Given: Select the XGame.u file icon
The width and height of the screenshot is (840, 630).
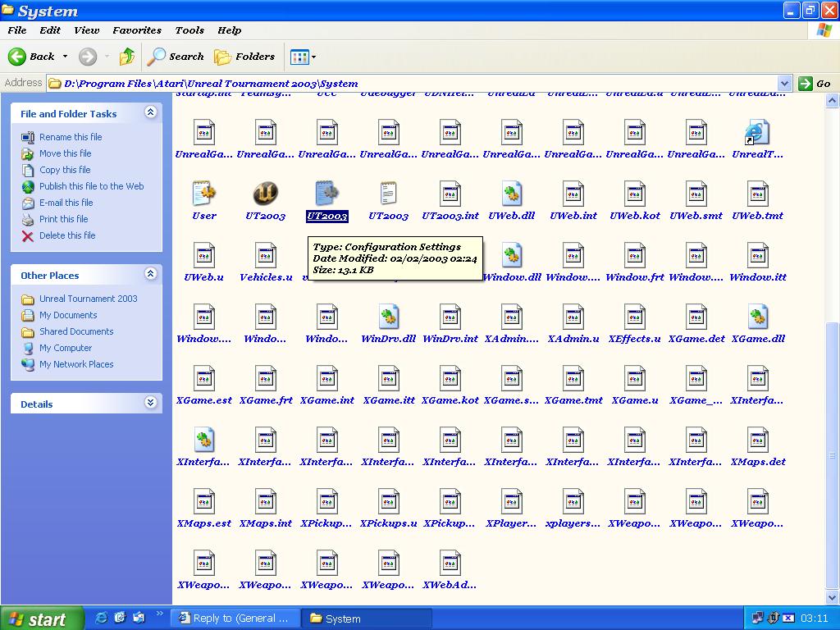Looking at the screenshot, I should tap(635, 378).
